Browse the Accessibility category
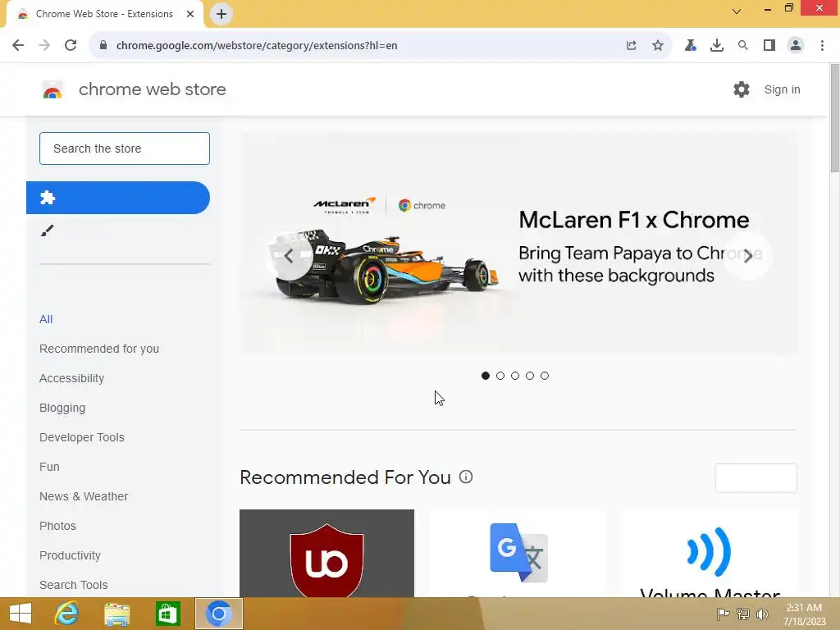Screen dimensions: 840x630 72,378
